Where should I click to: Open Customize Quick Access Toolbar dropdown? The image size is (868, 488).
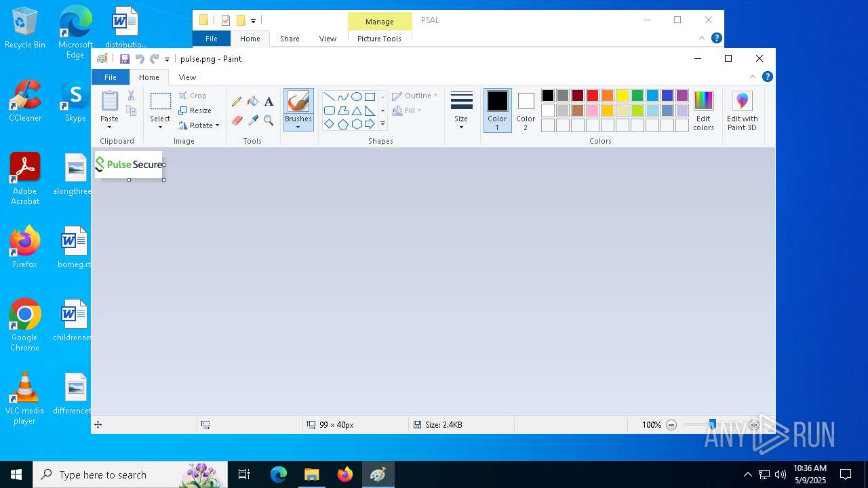[167, 60]
